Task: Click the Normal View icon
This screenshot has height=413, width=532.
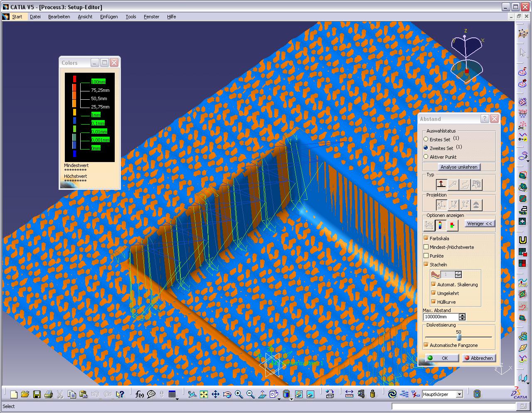Action: pyautogui.click(x=262, y=394)
